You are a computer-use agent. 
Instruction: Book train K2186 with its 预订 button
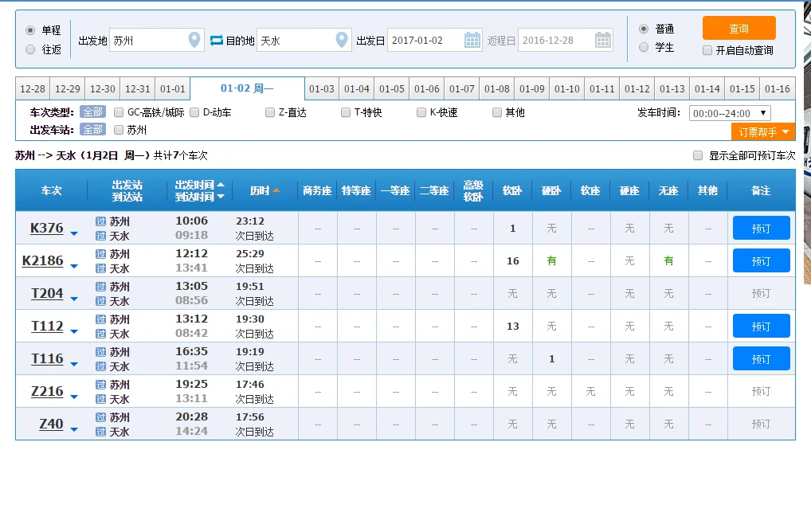(x=761, y=260)
